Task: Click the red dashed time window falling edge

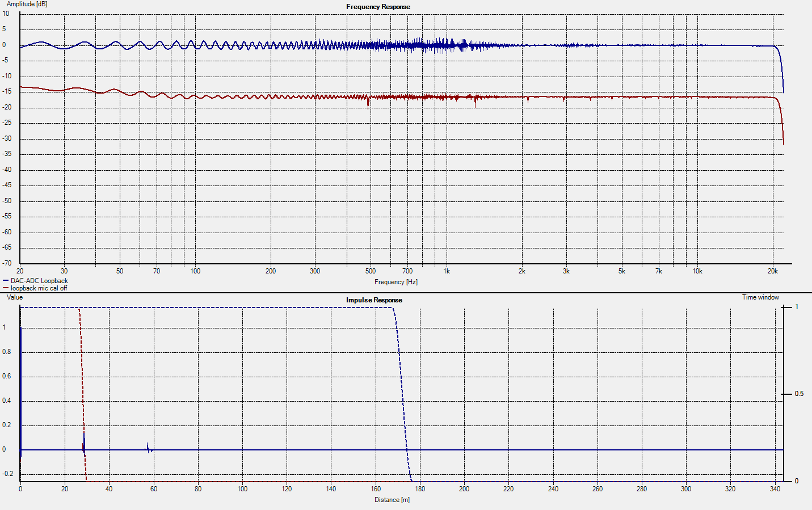Action: coord(82,394)
